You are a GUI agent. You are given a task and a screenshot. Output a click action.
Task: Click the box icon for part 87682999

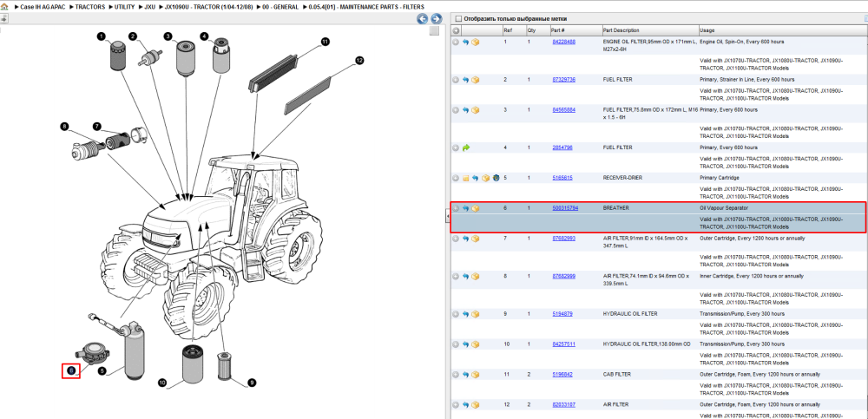point(476,276)
